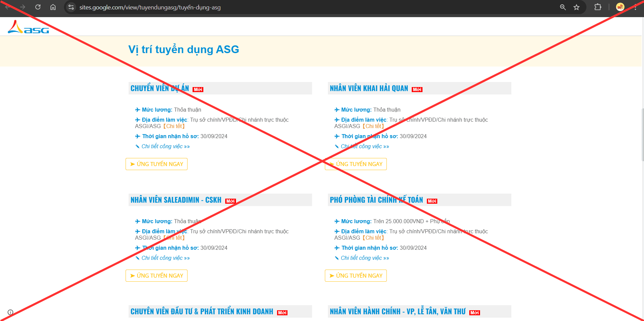Open job details link for Phó phòng tài chính kế toán
Viewport: 644px width, 321px height.
click(x=365, y=258)
